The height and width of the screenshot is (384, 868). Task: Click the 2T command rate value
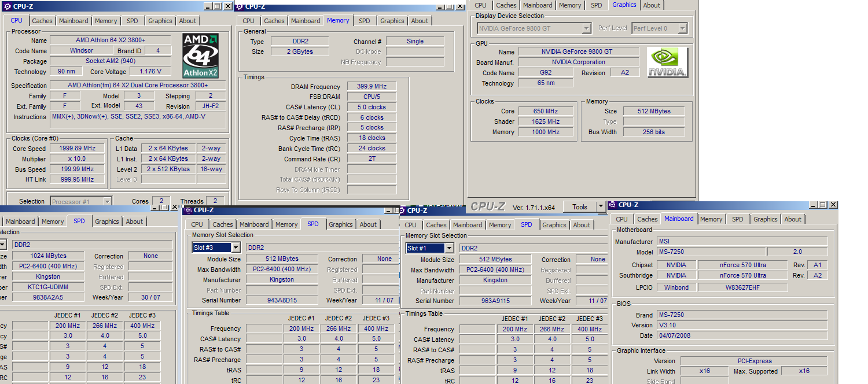coord(372,159)
